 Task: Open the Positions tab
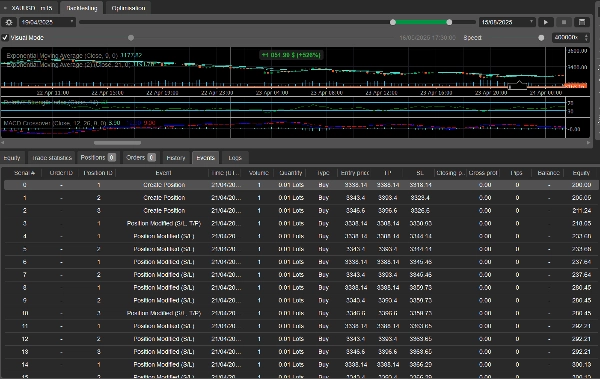pyautogui.click(x=98, y=158)
